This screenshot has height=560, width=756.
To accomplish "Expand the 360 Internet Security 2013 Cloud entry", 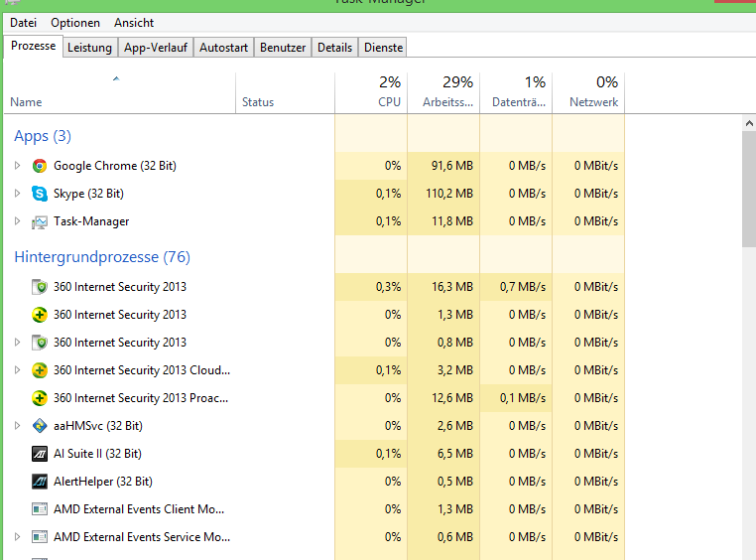I will pyautogui.click(x=17, y=370).
